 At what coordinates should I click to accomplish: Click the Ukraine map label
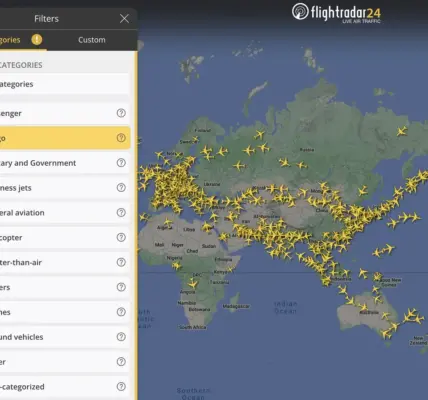(212, 184)
